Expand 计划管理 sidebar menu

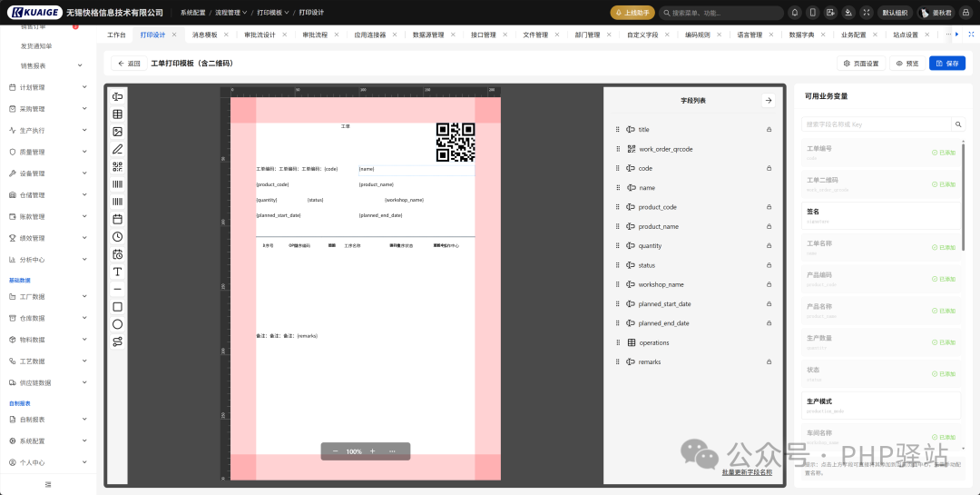[x=48, y=87]
